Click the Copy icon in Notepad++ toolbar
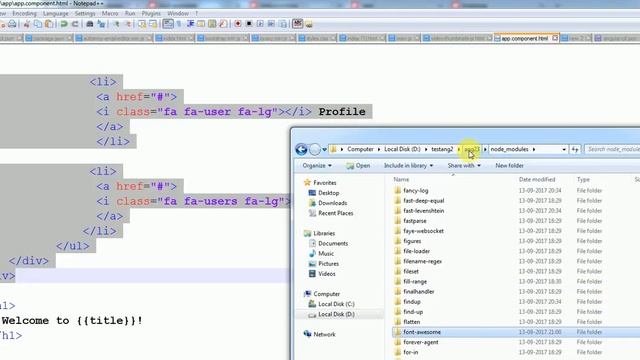 point(38,24)
